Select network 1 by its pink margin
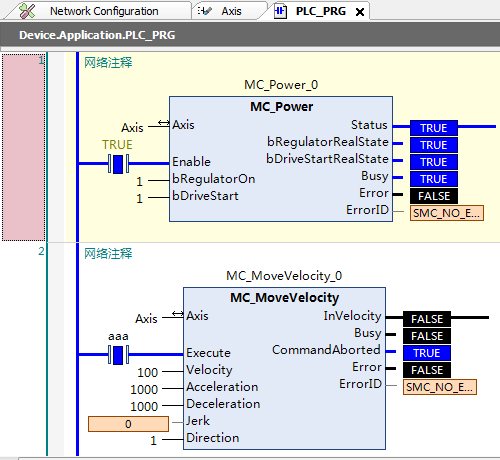500x460 pixels. [x=23, y=147]
